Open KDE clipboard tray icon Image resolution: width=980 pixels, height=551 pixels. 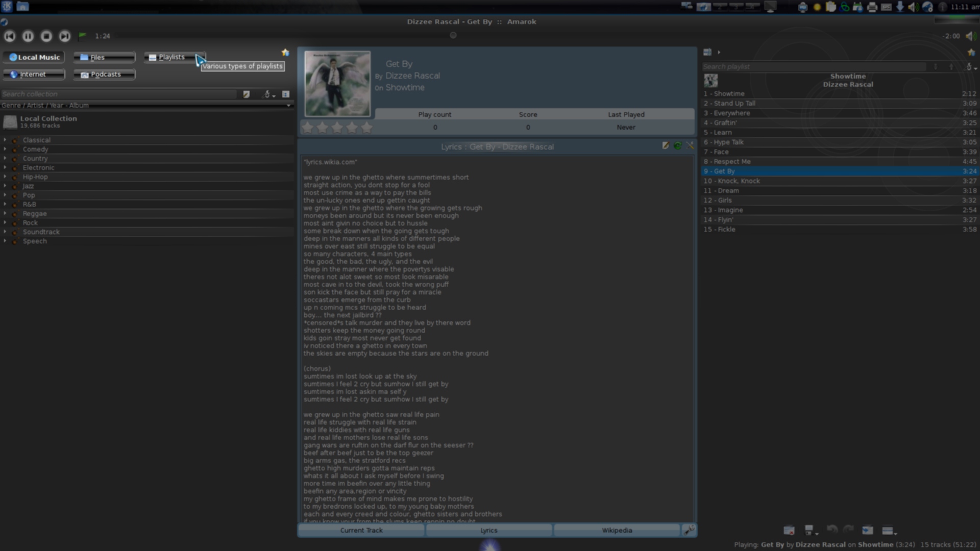(830, 7)
